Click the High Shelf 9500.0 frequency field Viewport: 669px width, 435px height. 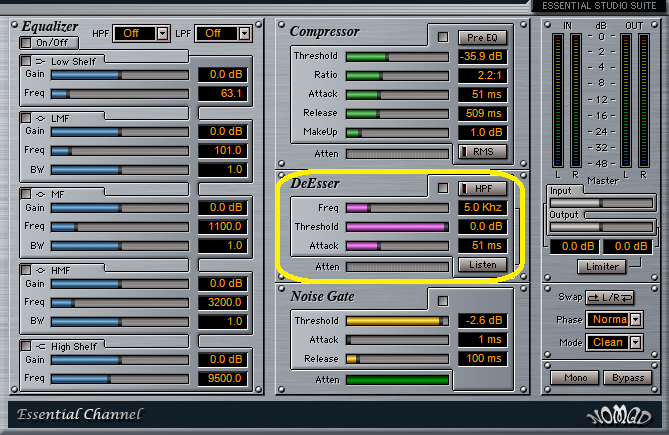click(223, 378)
